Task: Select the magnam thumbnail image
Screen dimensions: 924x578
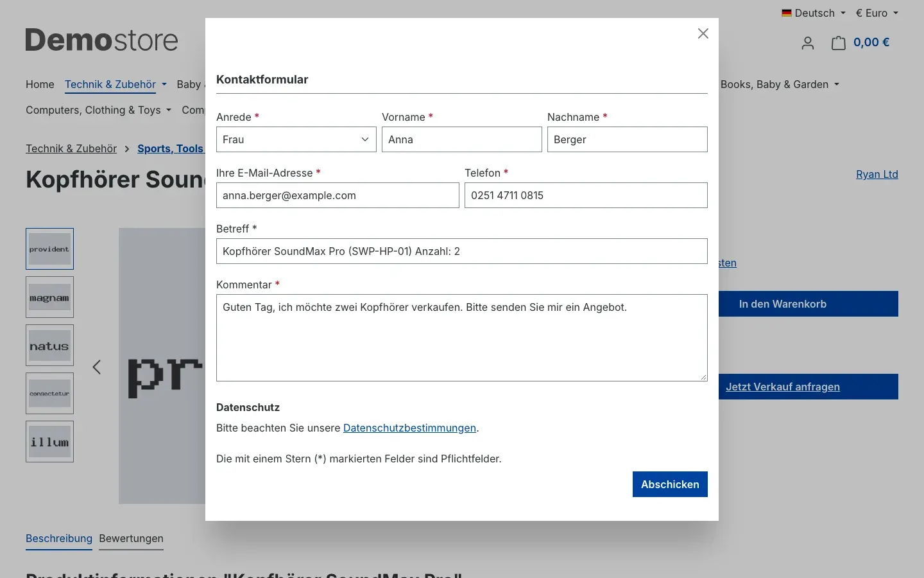Action: (49, 297)
